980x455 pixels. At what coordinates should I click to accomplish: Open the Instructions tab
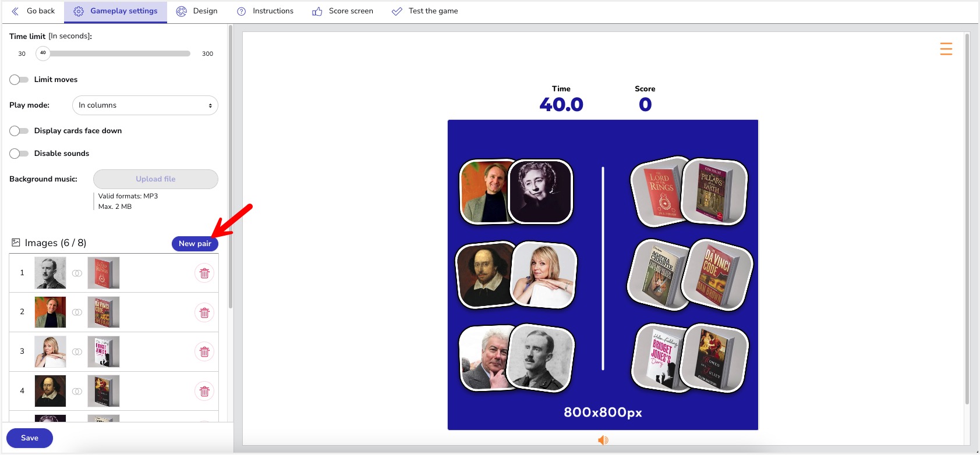[x=265, y=11]
